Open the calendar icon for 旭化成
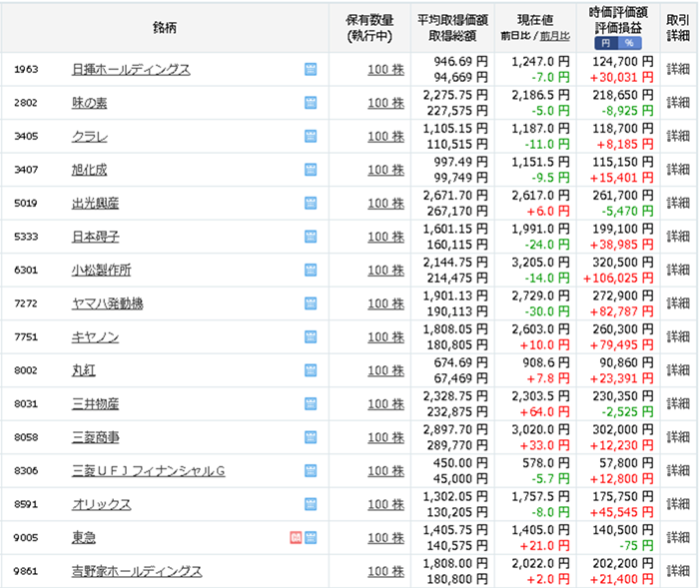 click(x=311, y=170)
